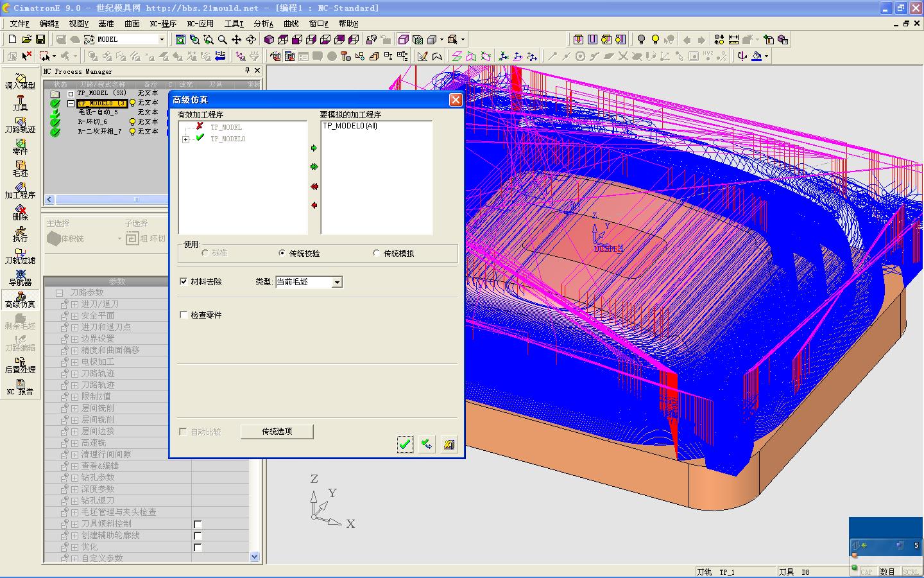Click the isometric shaded cube view icon
Image resolution: width=924 pixels, height=578 pixels.
[x=269, y=39]
